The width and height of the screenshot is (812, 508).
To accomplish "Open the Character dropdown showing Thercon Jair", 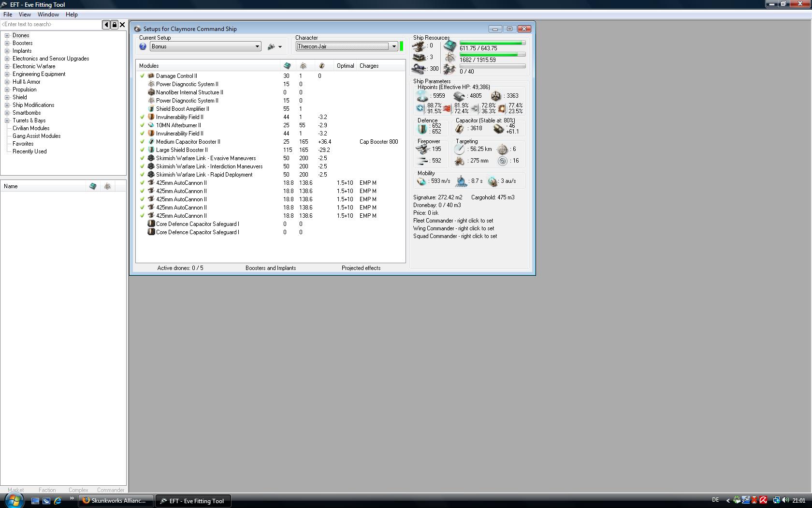I will (347, 46).
